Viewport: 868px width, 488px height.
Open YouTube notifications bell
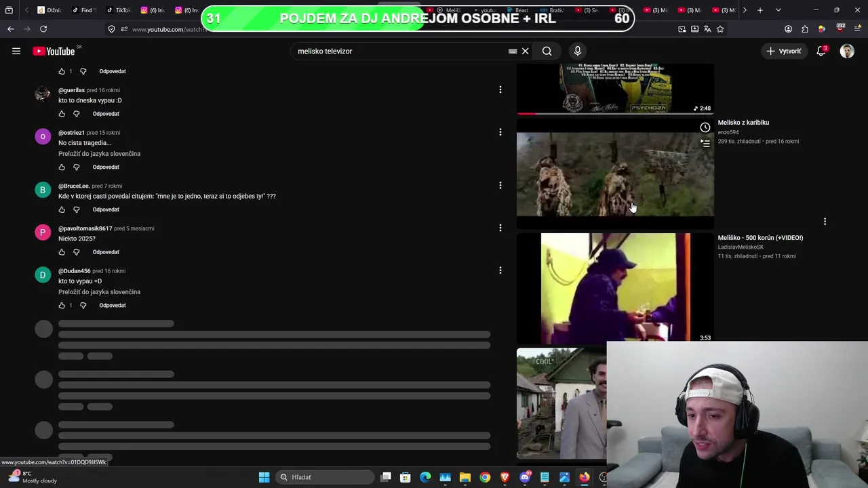coord(821,51)
